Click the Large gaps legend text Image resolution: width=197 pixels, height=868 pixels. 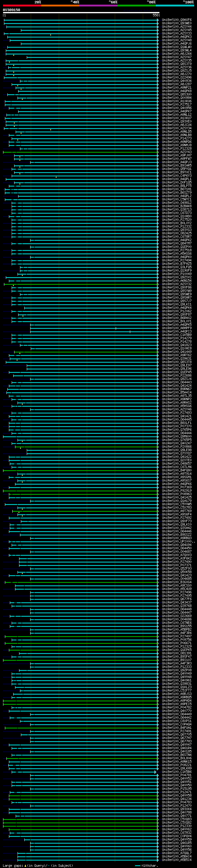38,866
